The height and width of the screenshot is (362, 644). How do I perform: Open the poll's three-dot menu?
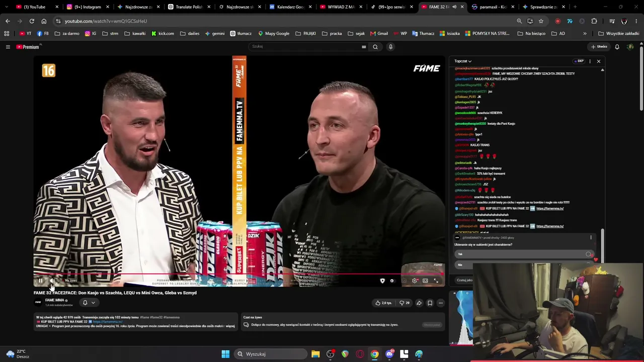click(x=591, y=237)
